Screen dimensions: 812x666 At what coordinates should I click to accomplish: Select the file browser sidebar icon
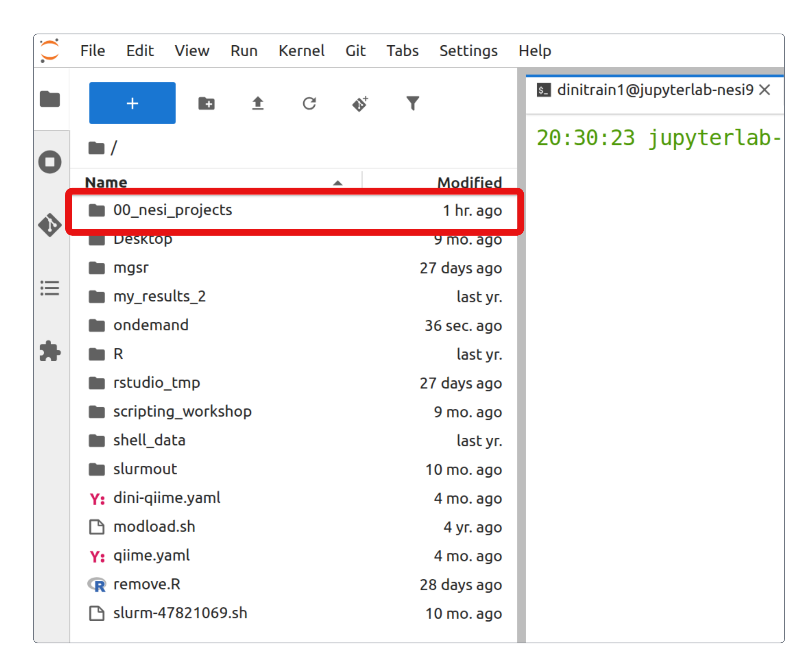point(49,99)
